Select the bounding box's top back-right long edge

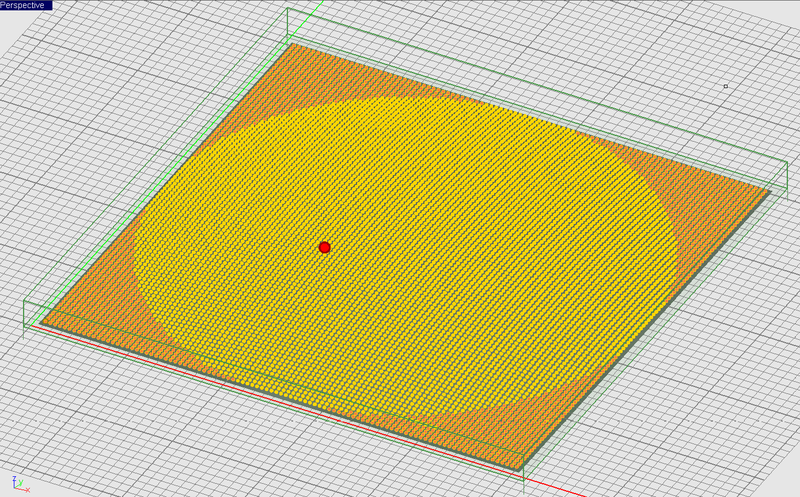pos(537,85)
